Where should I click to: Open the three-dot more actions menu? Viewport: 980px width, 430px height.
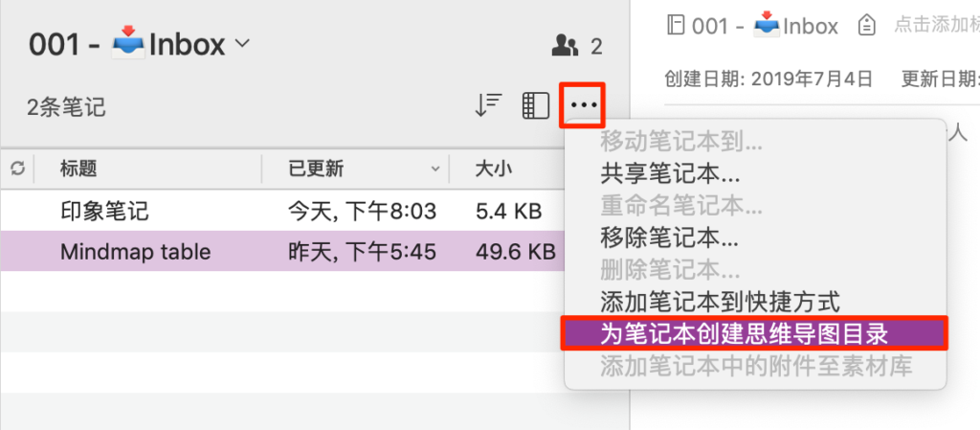pos(583,105)
